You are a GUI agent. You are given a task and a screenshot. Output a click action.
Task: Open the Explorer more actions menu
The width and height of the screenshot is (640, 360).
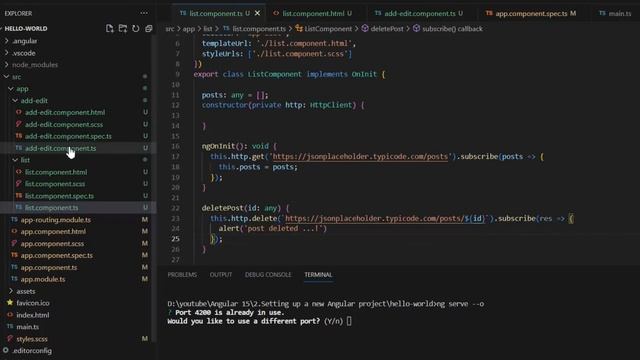pyautogui.click(x=144, y=13)
